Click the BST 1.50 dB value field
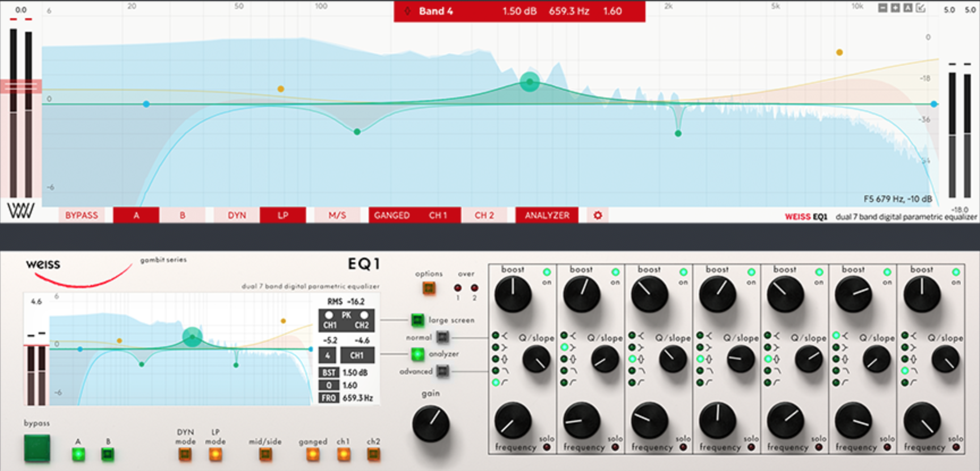980x471 pixels. pyautogui.click(x=356, y=373)
